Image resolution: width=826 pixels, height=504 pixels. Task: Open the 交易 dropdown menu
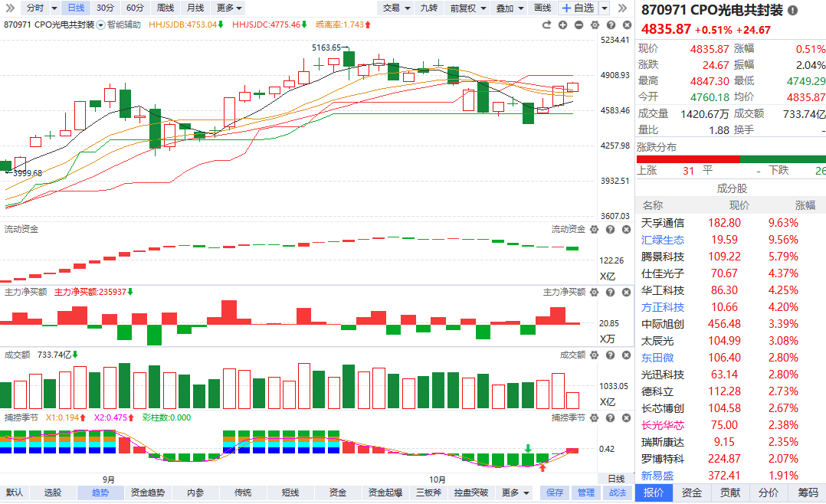pos(395,8)
